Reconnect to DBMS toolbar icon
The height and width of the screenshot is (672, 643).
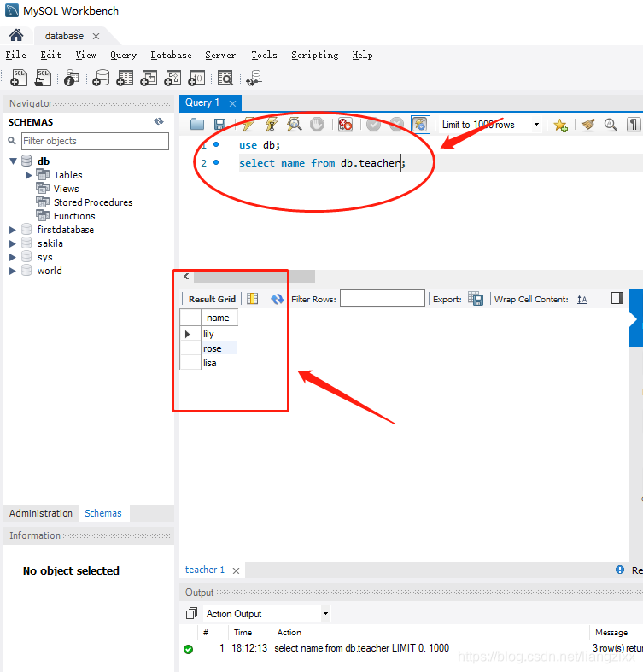(254, 78)
